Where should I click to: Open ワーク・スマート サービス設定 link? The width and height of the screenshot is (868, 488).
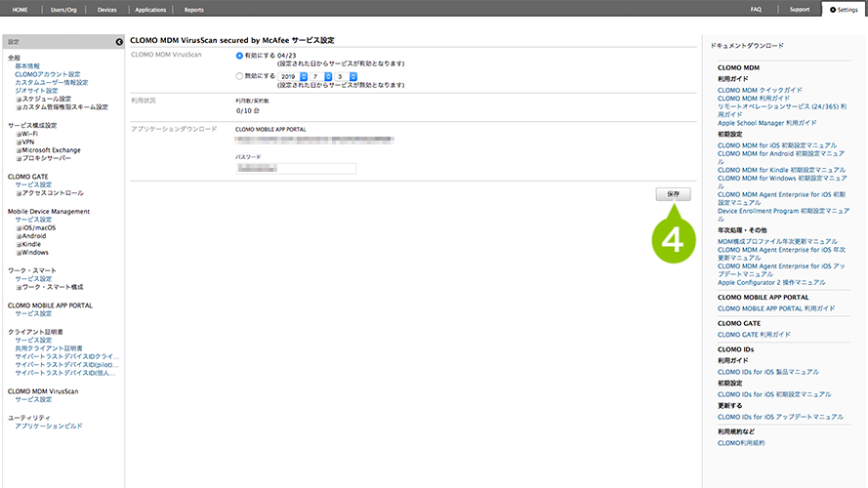pos(33,279)
